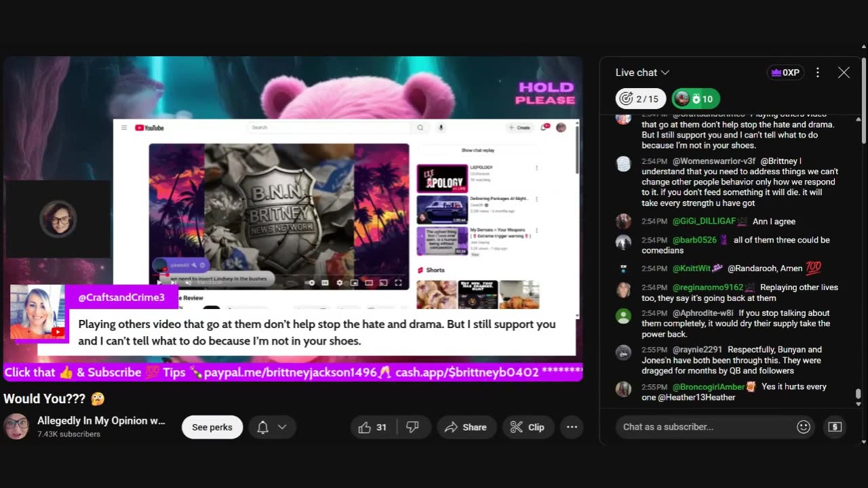Image resolution: width=868 pixels, height=488 pixels.
Task: Click the chat scrollbar thumb
Action: [x=859, y=394]
